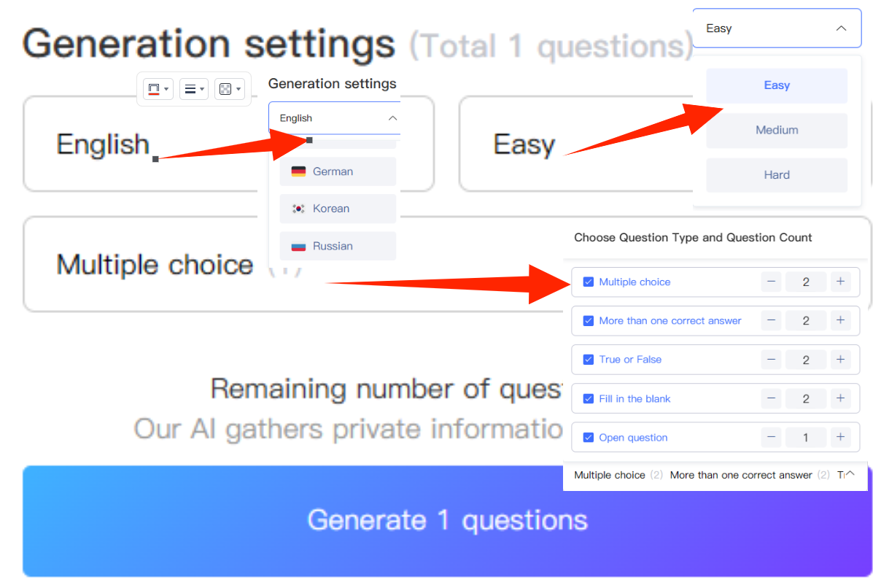Toggle the Open question checkbox
The image size is (873, 588).
point(588,438)
